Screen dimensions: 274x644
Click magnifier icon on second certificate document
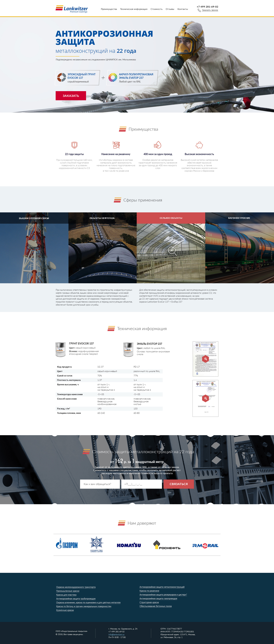tap(205, 398)
